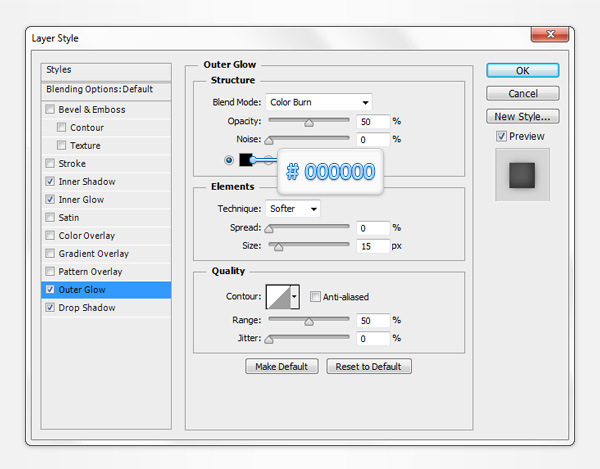The width and height of the screenshot is (600, 469).
Task: Enable the Bevel & Emboss effect checkbox
Action: (x=51, y=110)
